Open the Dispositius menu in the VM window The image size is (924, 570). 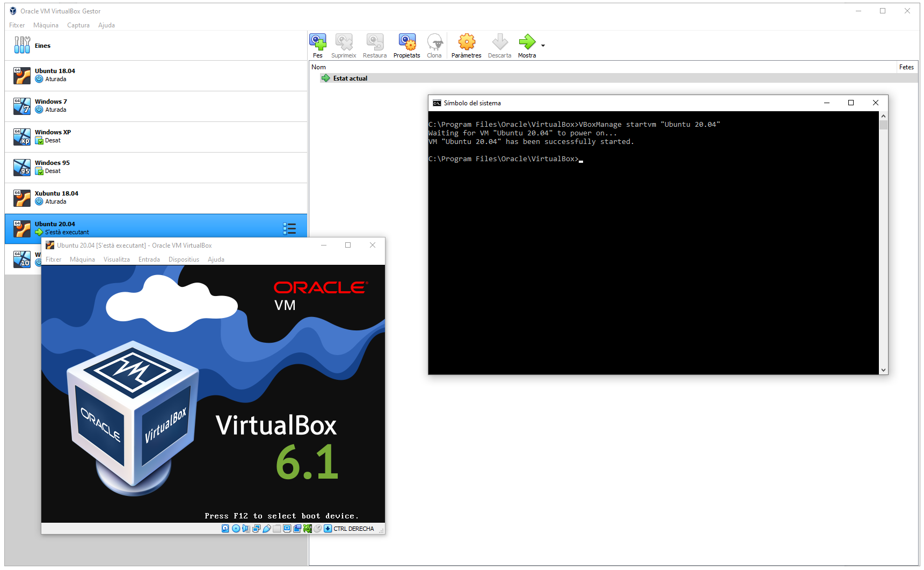coord(184,259)
